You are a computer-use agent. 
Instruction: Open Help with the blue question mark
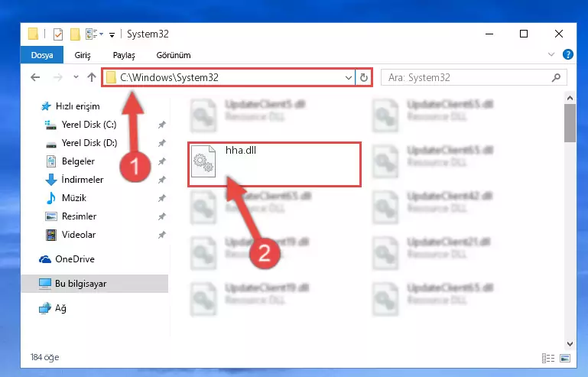point(568,54)
